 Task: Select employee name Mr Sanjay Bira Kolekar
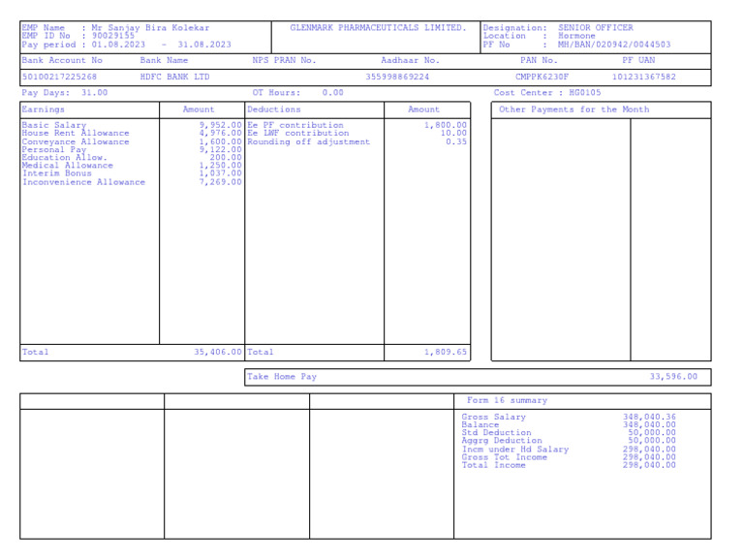click(x=150, y=28)
